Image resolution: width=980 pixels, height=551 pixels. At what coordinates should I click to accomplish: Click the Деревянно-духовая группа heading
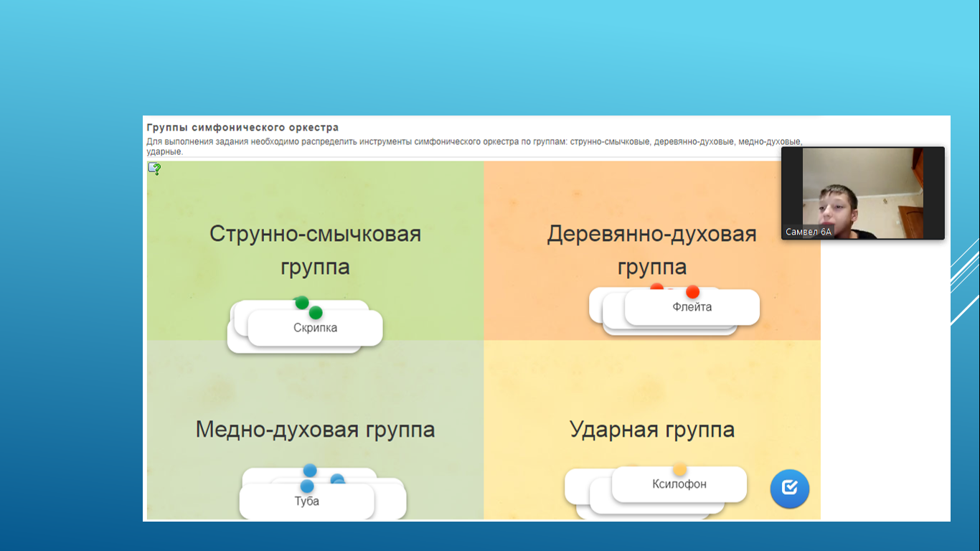[x=652, y=250]
